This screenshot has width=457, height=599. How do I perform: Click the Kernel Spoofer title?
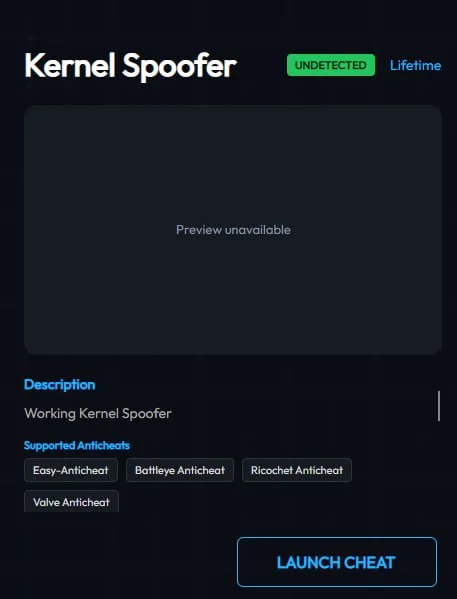pos(131,66)
